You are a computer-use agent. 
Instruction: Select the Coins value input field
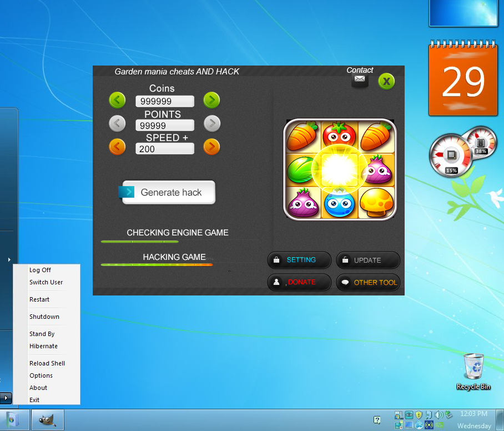[x=165, y=101]
